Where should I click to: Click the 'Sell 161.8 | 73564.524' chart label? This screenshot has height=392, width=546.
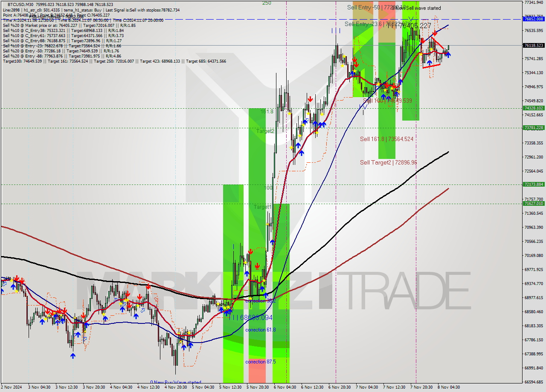point(386,139)
